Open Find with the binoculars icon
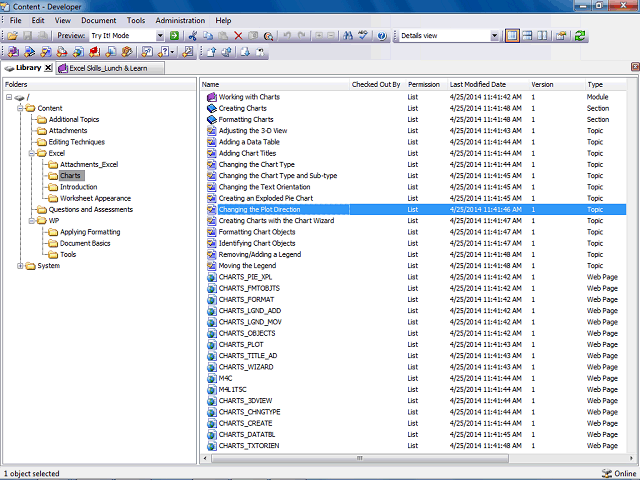 [348, 36]
